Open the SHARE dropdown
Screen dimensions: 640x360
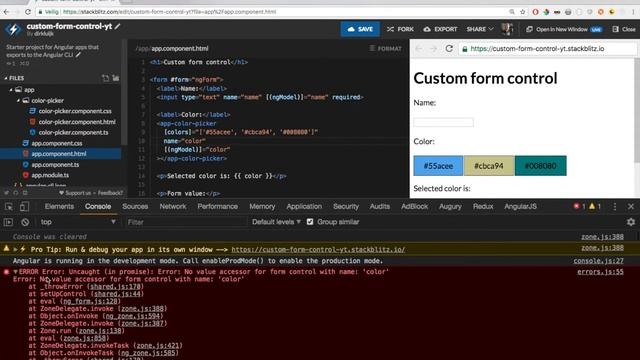point(480,29)
